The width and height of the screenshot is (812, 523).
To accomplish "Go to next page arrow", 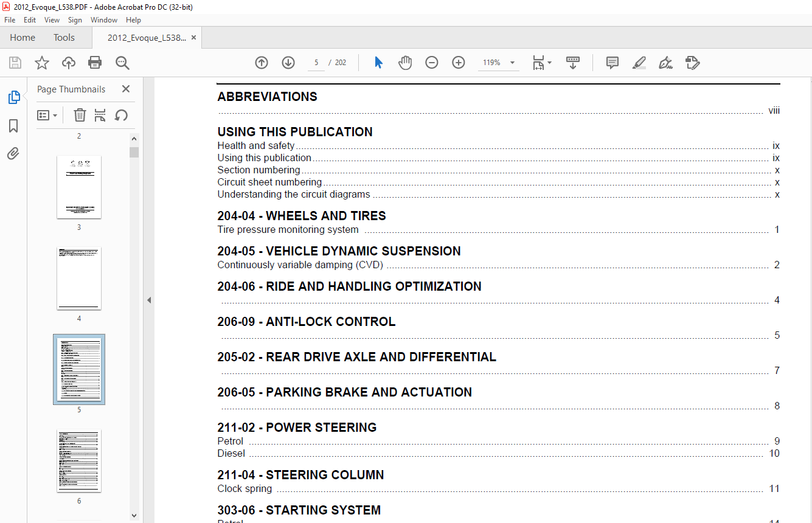I will tap(288, 63).
